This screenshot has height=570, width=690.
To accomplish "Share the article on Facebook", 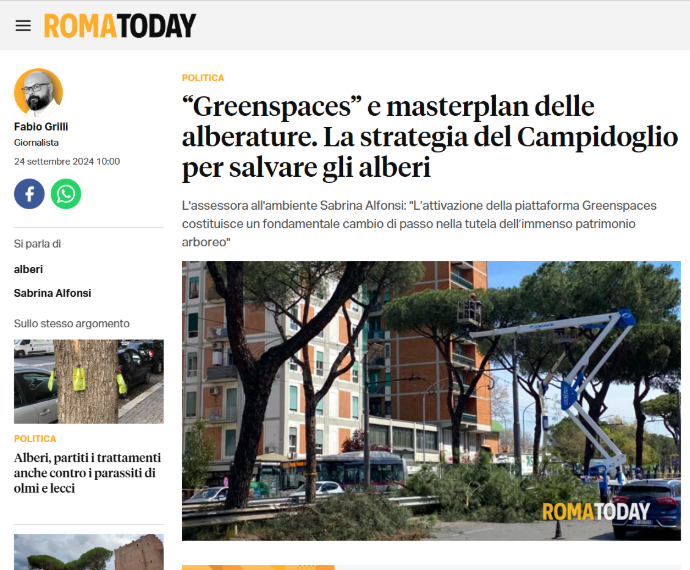I will 29,194.
